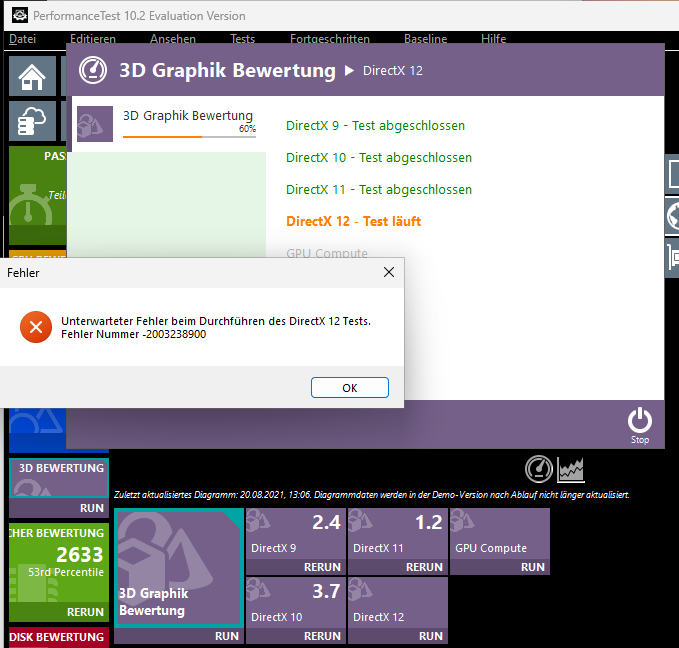Open the Hilfe menu
679x648 pixels.
[493, 39]
